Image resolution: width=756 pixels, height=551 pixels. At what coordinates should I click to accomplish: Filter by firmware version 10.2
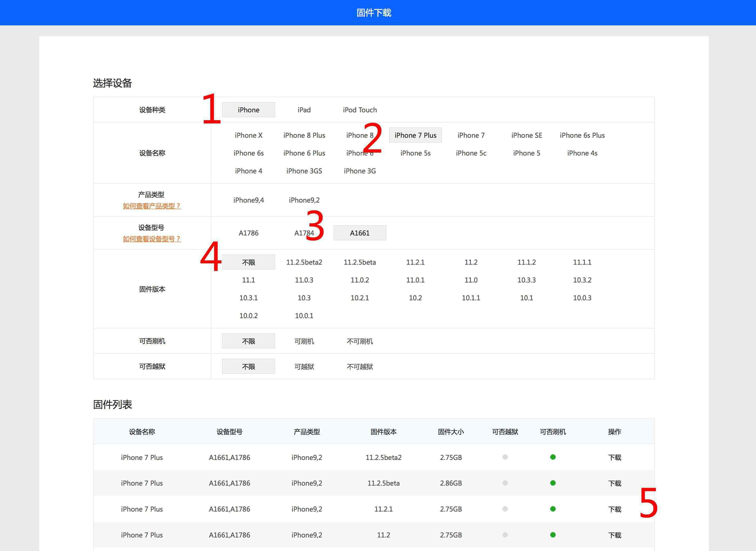pos(415,298)
